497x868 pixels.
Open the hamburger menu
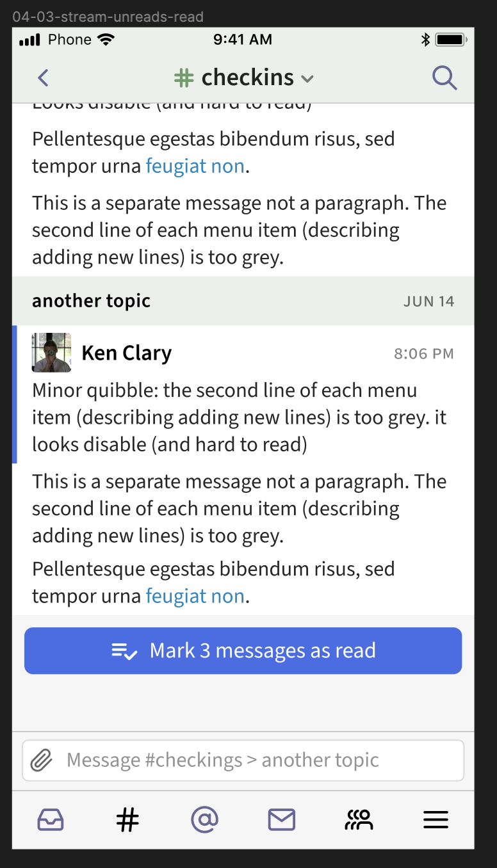[x=436, y=819]
